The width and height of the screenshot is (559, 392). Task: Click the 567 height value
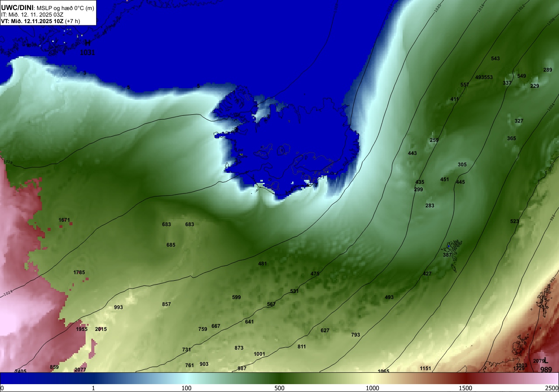pos(271,304)
